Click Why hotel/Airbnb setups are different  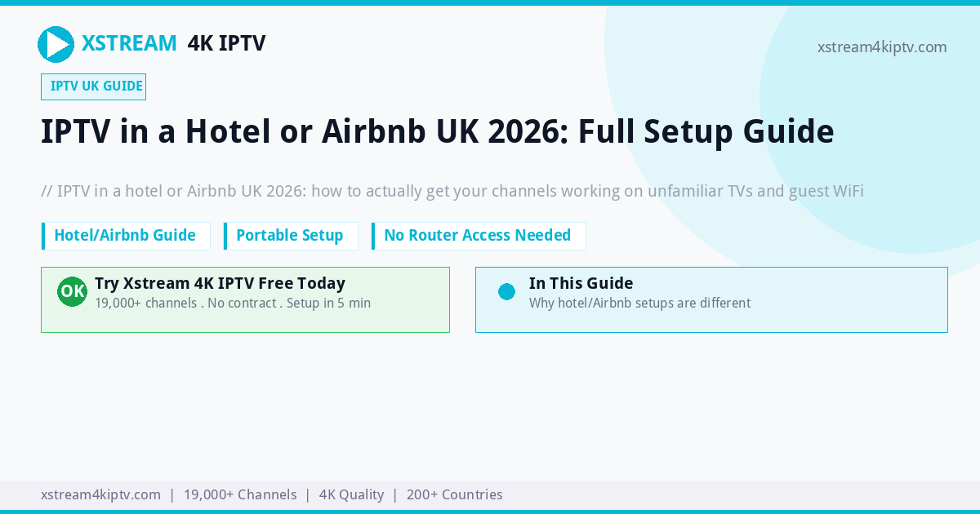[639, 303]
